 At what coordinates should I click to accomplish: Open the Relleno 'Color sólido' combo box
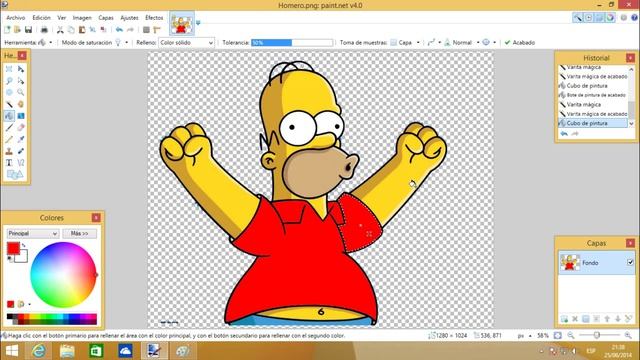[186, 42]
